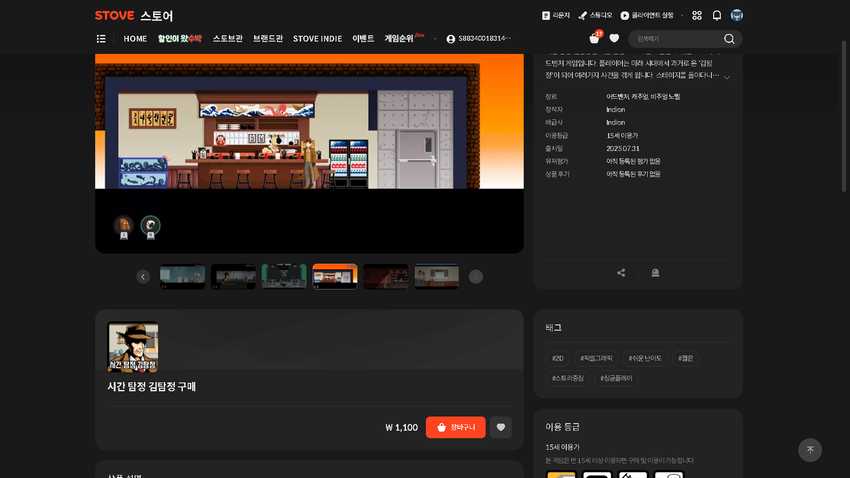Click the release date 2025.07.31
Image resolution: width=850 pixels, height=478 pixels.
point(622,148)
